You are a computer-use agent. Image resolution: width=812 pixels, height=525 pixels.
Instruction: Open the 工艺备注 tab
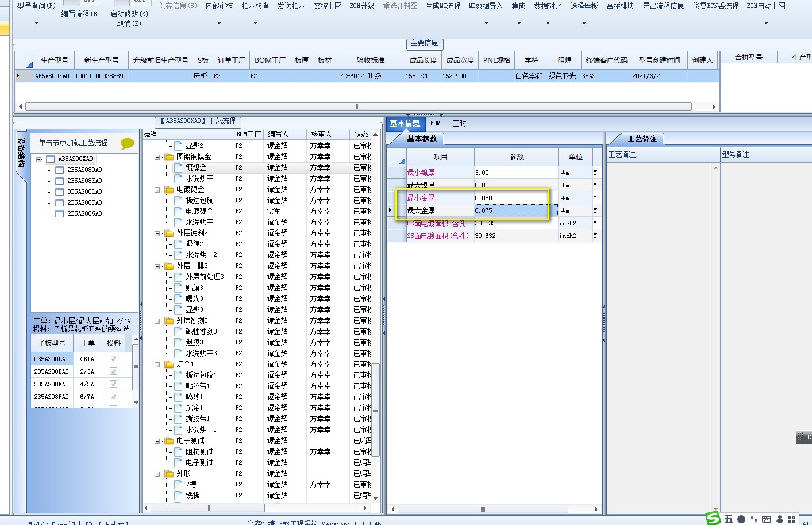[x=642, y=139]
